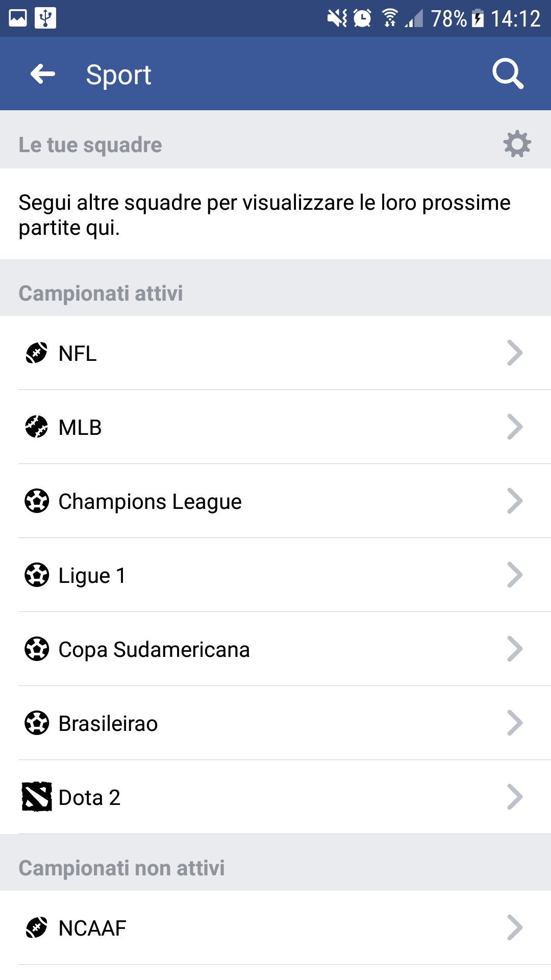Open the search magnifier icon
Viewport: 551px width, 980px height.
pyautogui.click(x=508, y=75)
